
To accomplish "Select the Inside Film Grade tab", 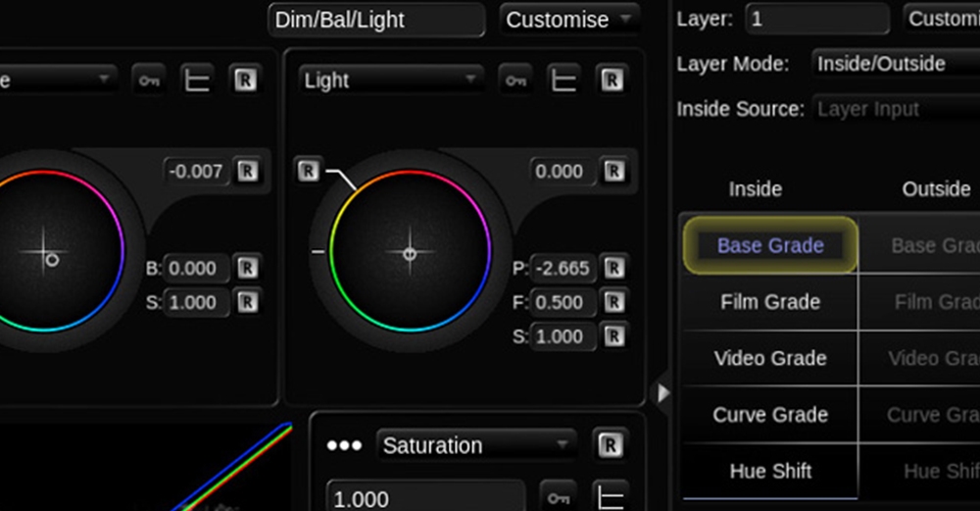I will 770,301.
